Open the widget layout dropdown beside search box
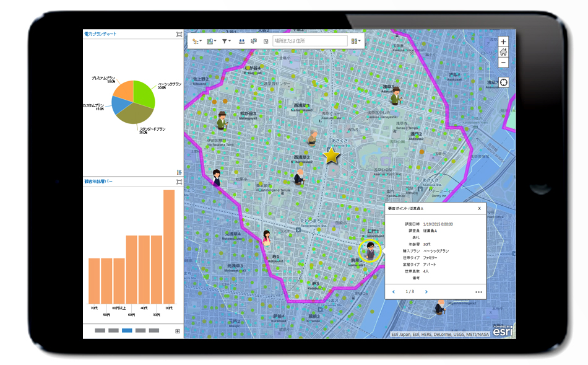 point(356,41)
